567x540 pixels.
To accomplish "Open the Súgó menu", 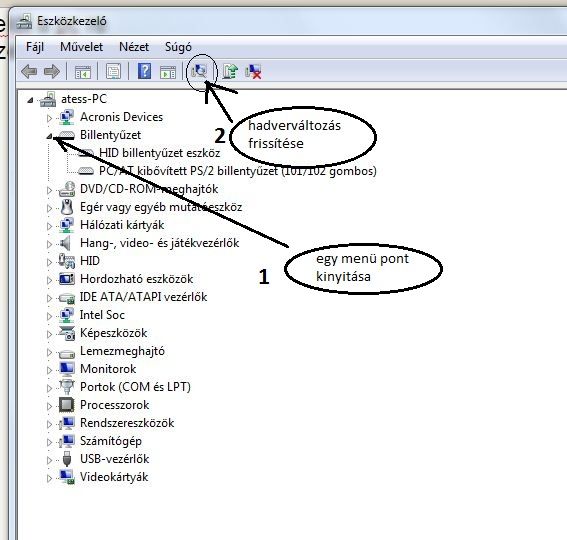I will [178, 47].
